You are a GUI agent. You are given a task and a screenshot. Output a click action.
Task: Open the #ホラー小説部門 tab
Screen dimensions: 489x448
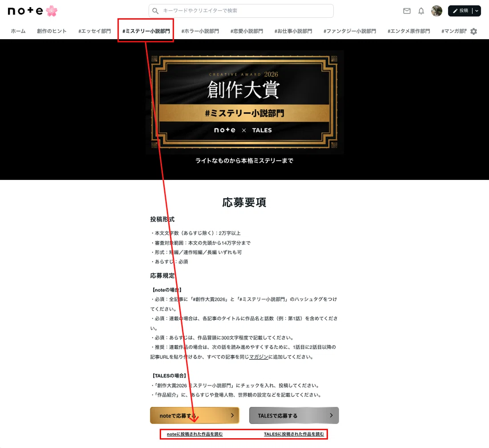(200, 31)
